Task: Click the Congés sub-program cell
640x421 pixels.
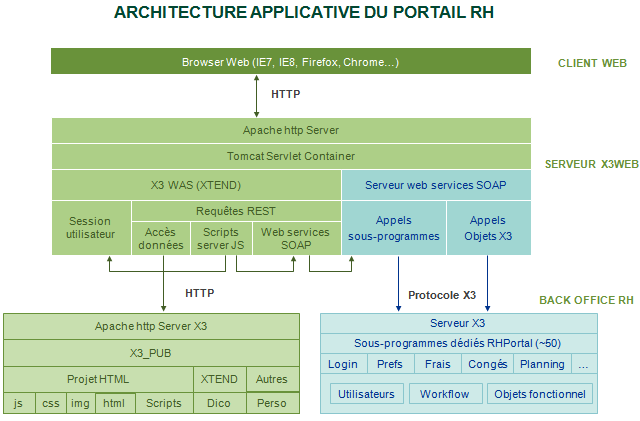Action: [x=487, y=364]
